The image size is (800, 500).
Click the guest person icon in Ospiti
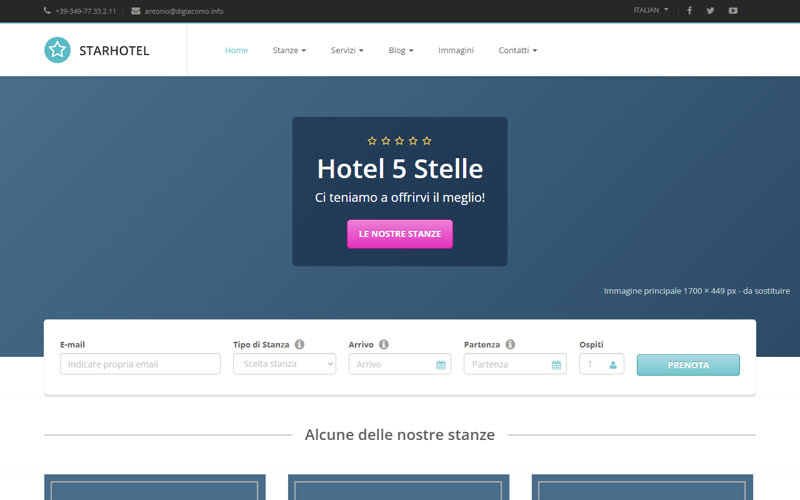613,365
